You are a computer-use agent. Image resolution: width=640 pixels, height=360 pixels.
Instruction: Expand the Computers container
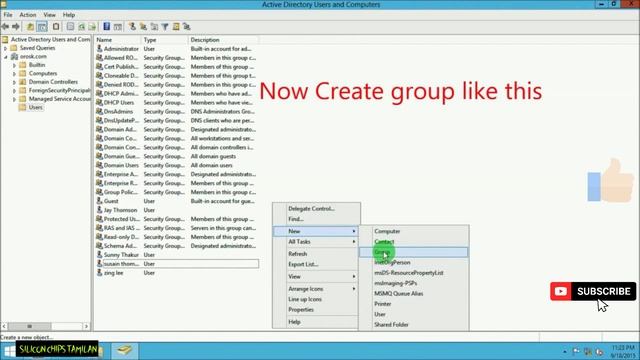pyautogui.click(x=14, y=74)
